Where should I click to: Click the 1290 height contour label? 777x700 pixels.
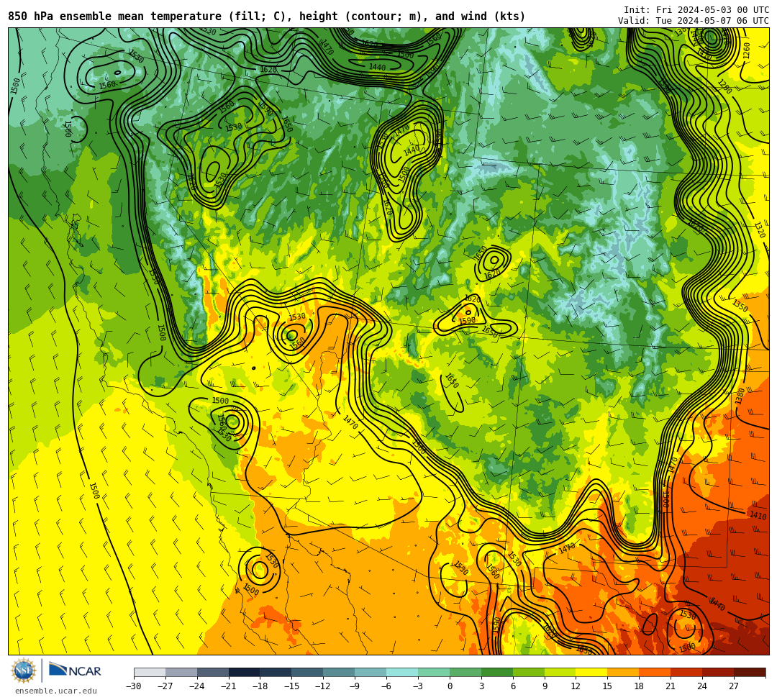click(x=724, y=86)
